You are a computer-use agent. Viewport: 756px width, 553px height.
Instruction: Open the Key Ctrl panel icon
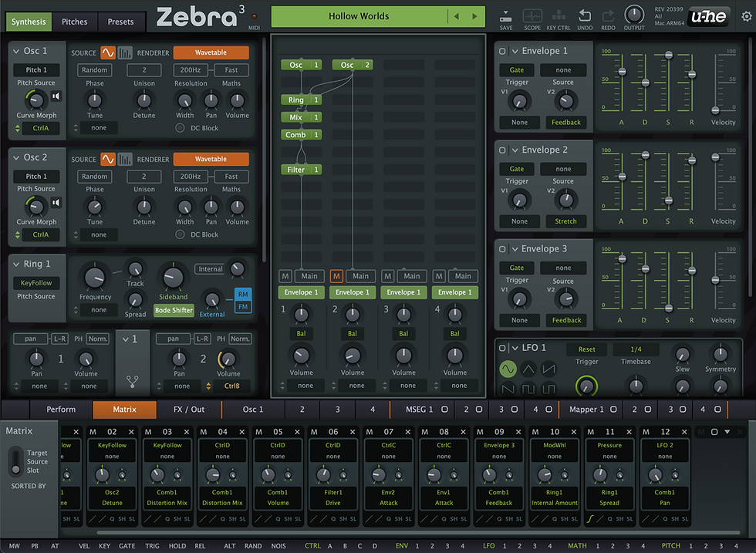click(x=558, y=15)
